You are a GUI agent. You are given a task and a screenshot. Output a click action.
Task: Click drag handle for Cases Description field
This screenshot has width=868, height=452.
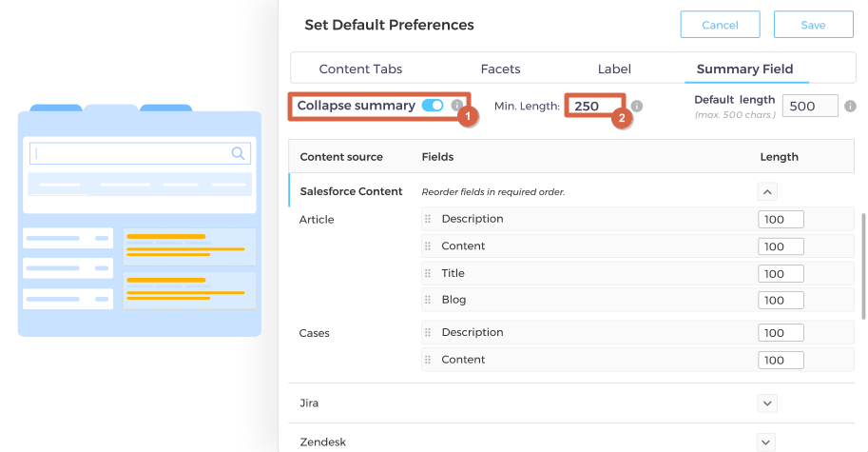(x=428, y=333)
